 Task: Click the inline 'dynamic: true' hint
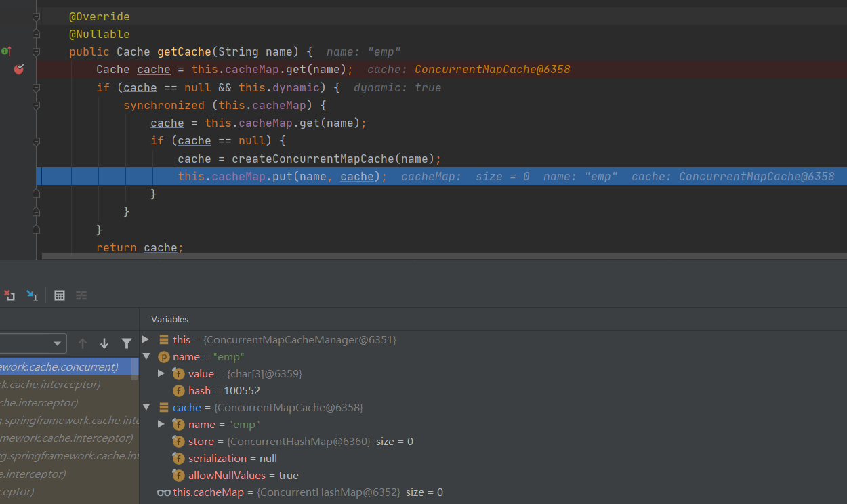point(398,87)
